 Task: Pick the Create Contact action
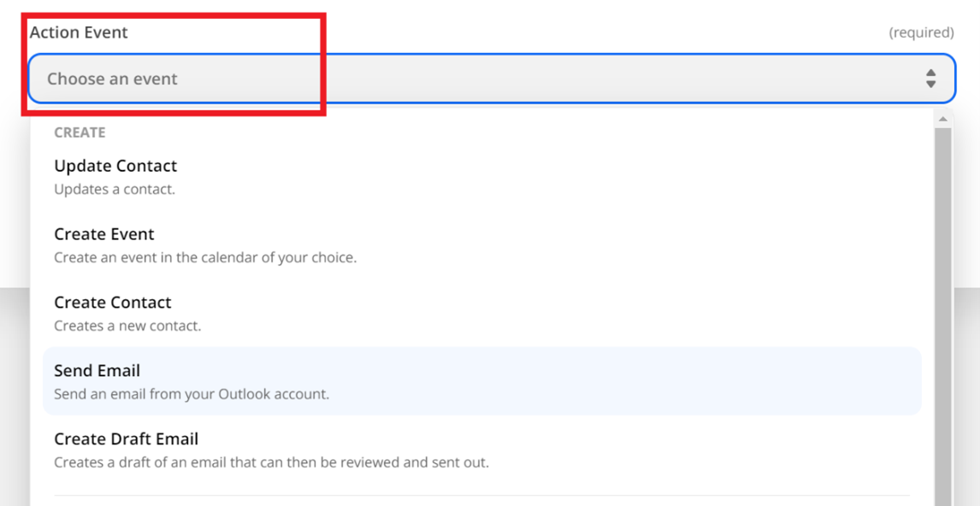113,303
